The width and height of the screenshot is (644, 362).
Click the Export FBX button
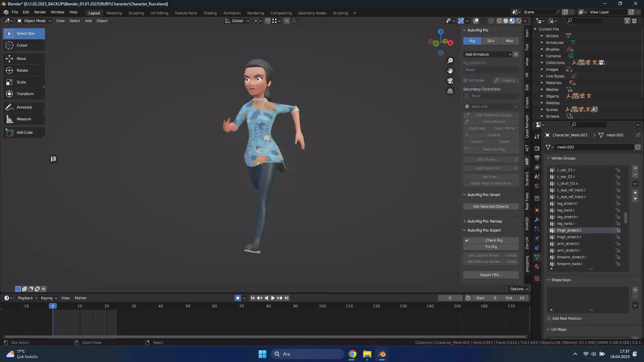(491, 275)
